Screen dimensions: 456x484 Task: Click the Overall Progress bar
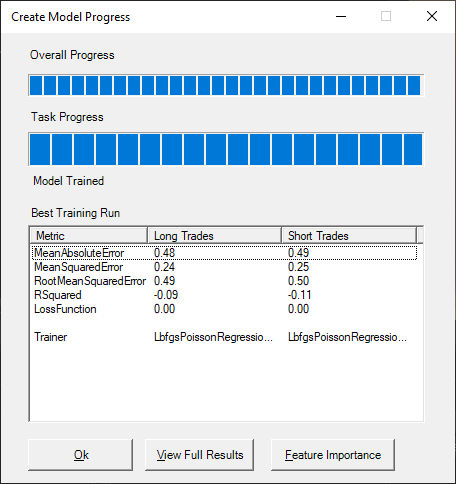click(x=226, y=85)
